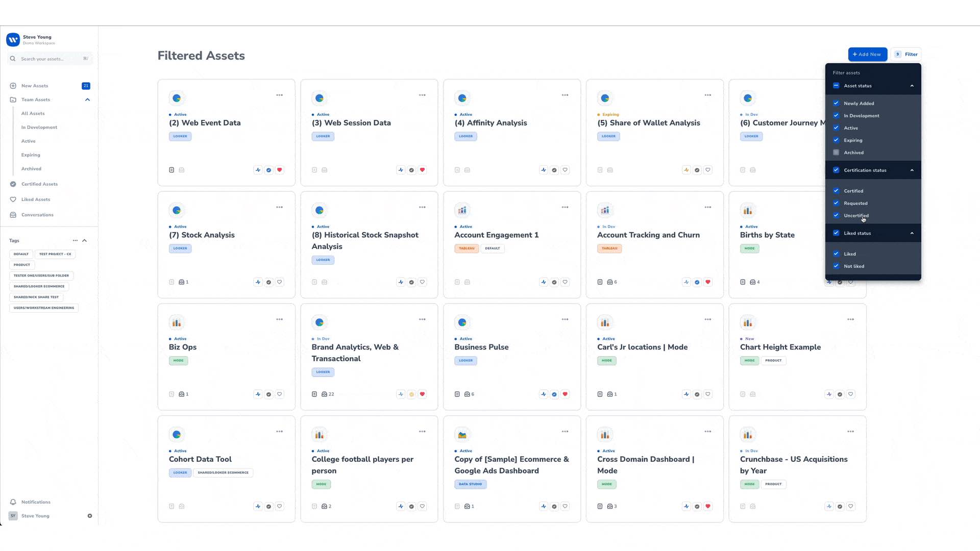980x551 pixels.
Task: Click comments icon on Account Tracking and Churn
Action: 610,282
